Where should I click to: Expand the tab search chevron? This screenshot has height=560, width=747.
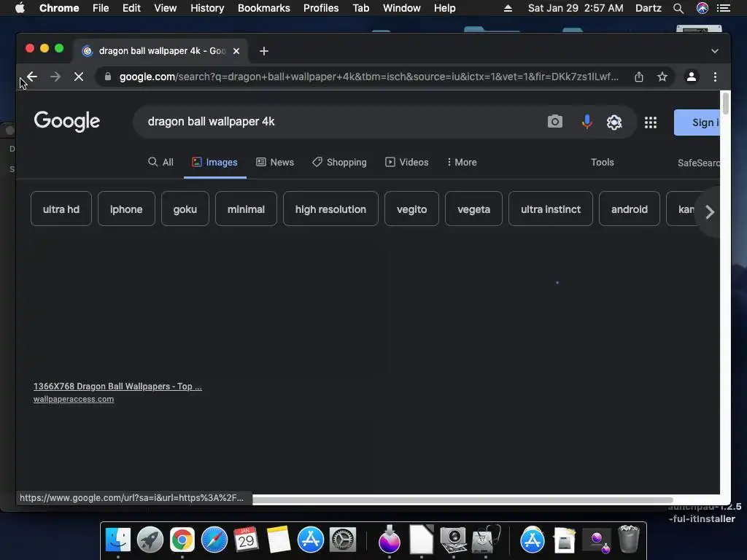click(715, 51)
